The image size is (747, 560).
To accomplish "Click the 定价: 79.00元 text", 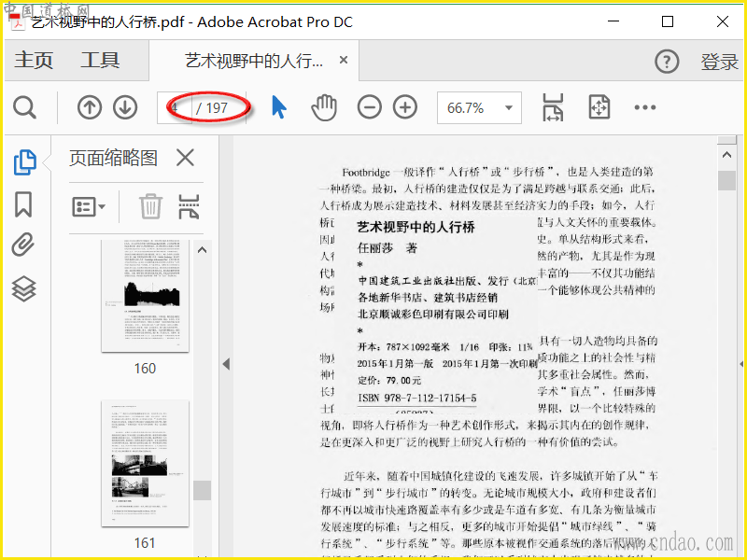I will (389, 380).
